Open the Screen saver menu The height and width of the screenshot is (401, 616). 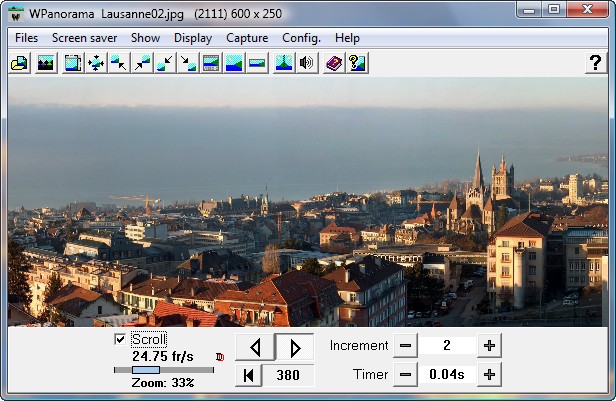click(x=84, y=38)
